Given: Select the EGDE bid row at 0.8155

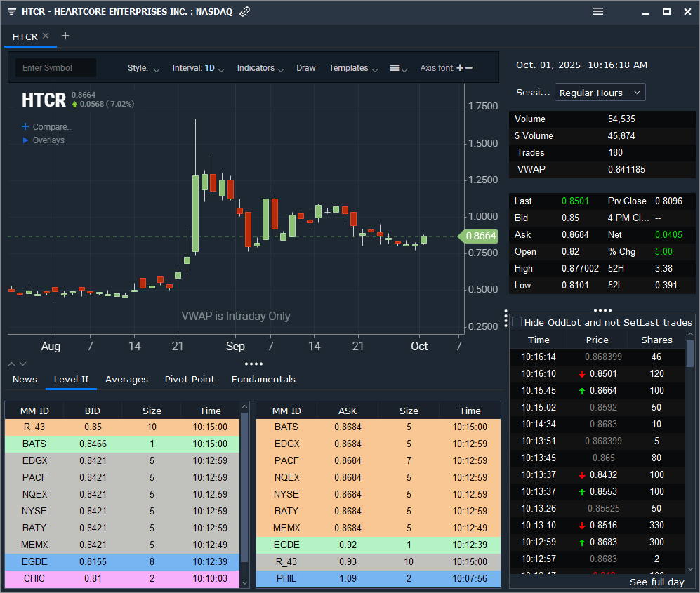Looking at the screenshot, I should click(x=122, y=561).
